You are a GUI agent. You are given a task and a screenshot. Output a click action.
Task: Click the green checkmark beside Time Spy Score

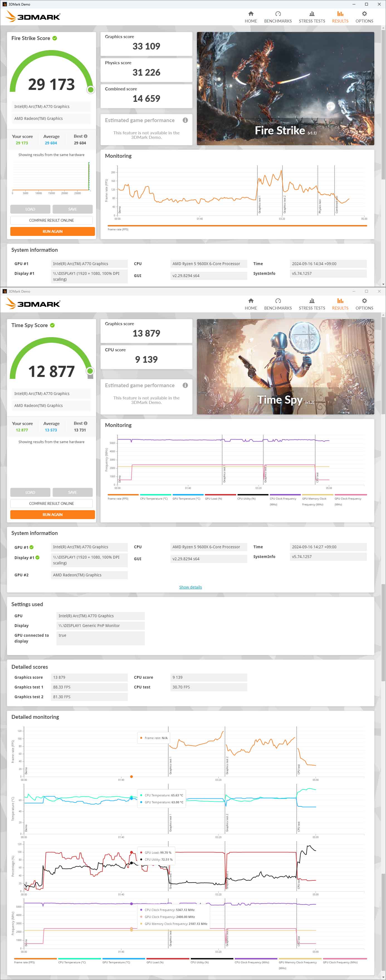pos(52,325)
